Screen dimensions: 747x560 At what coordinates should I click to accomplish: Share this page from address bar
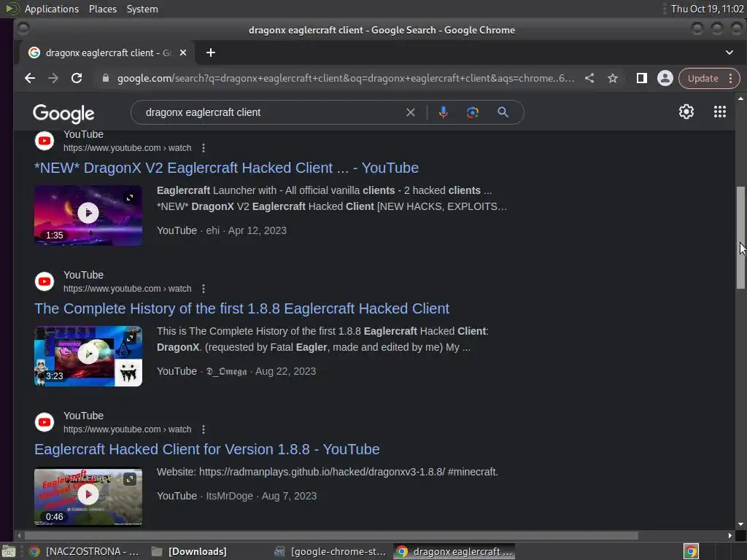(x=589, y=78)
